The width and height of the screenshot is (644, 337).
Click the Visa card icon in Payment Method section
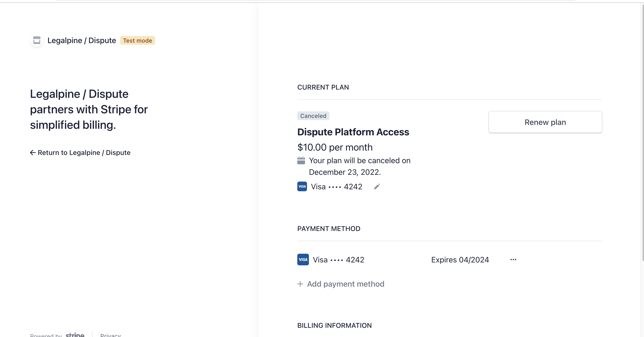coord(303,260)
